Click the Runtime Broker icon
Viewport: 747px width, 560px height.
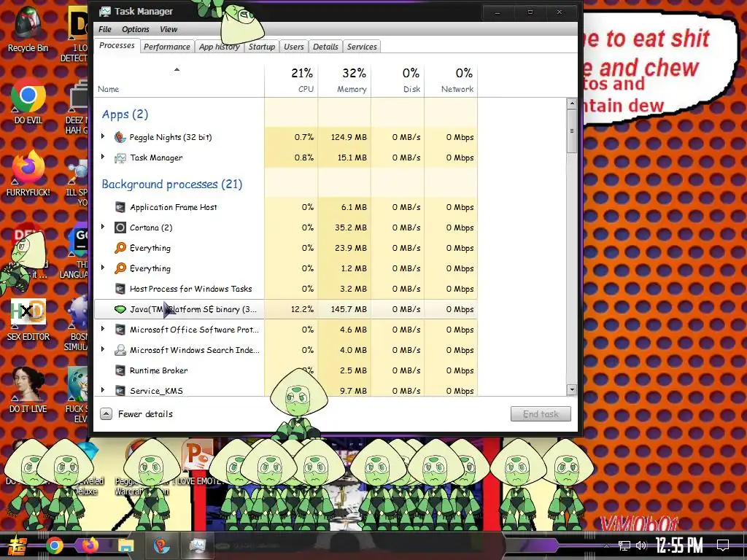(x=120, y=370)
